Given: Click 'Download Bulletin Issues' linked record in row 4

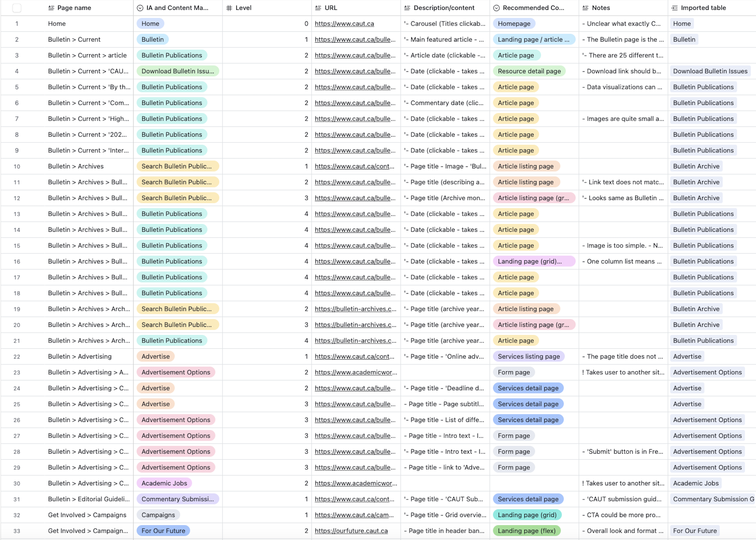Looking at the screenshot, I should (710, 71).
